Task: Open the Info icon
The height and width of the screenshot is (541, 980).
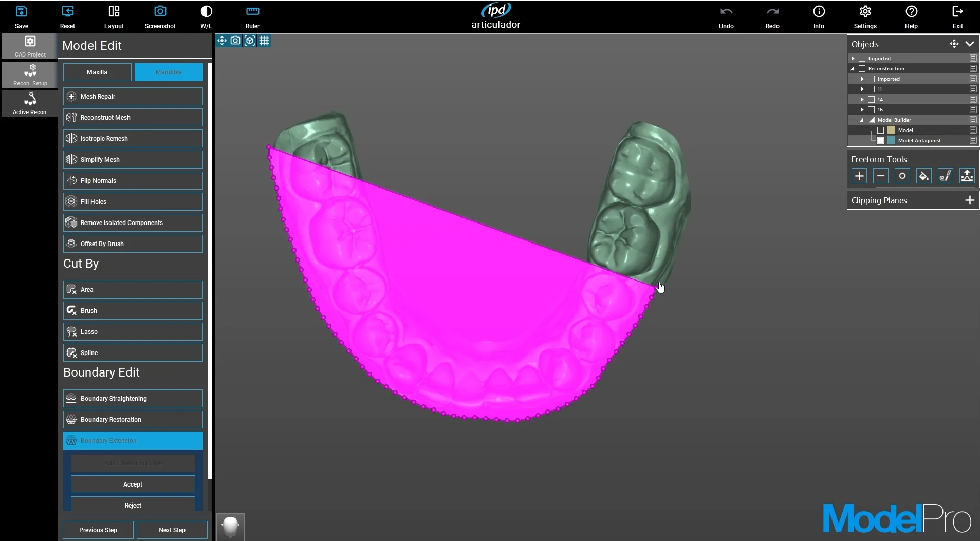Action: coord(819,11)
